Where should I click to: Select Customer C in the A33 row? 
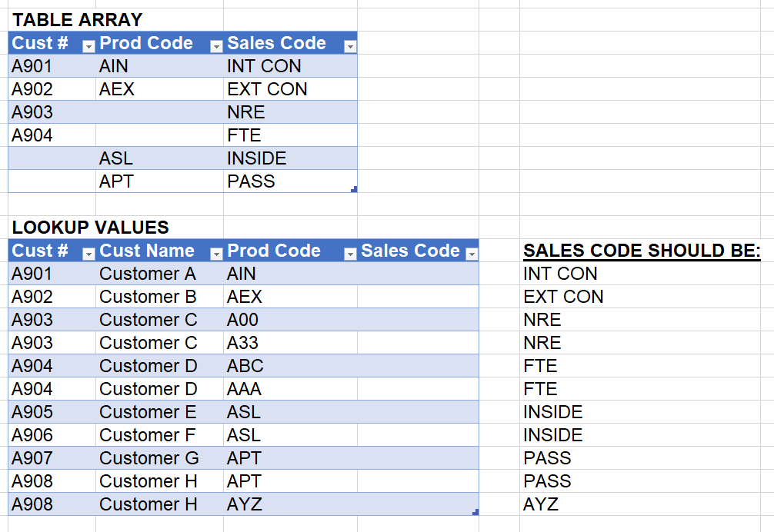(159, 343)
